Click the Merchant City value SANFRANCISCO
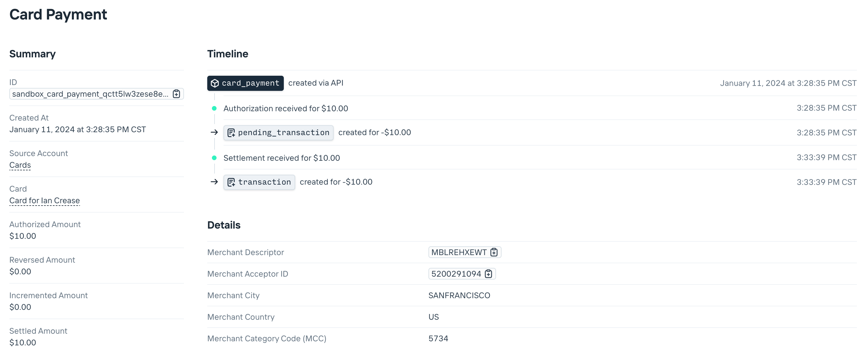 459,295
